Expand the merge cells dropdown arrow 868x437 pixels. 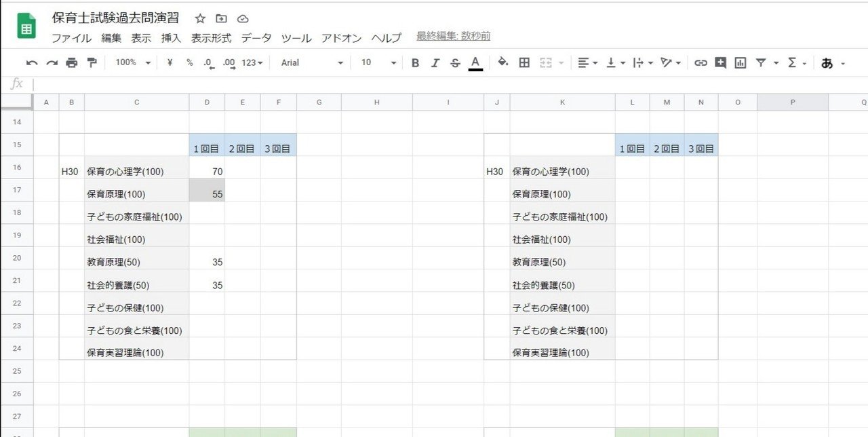click(561, 63)
